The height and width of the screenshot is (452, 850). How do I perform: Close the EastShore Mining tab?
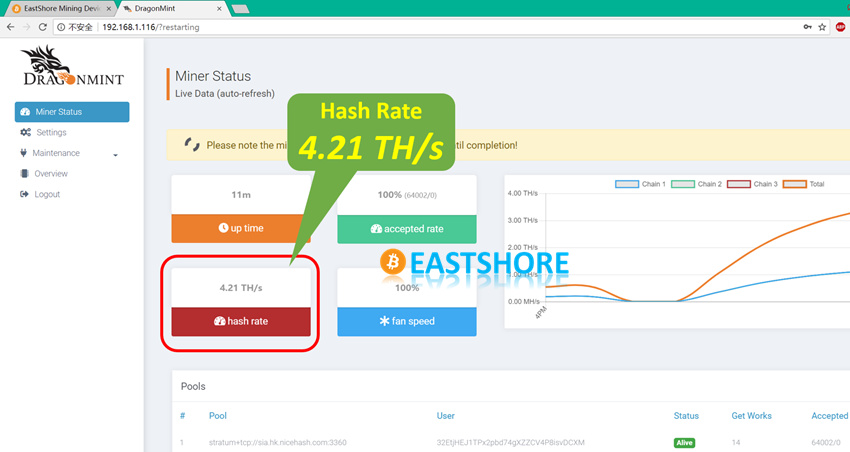click(x=108, y=9)
